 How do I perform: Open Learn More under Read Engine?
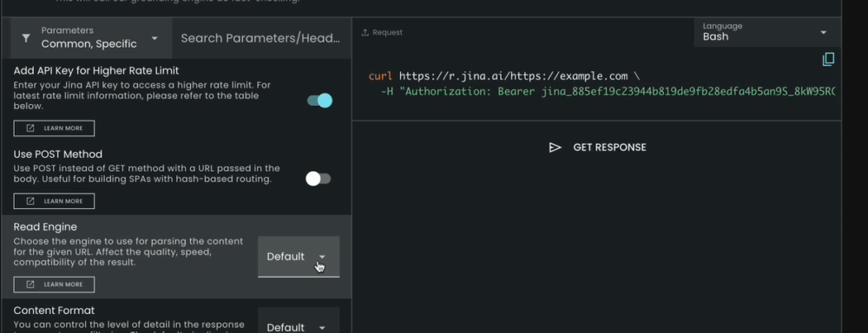click(54, 284)
